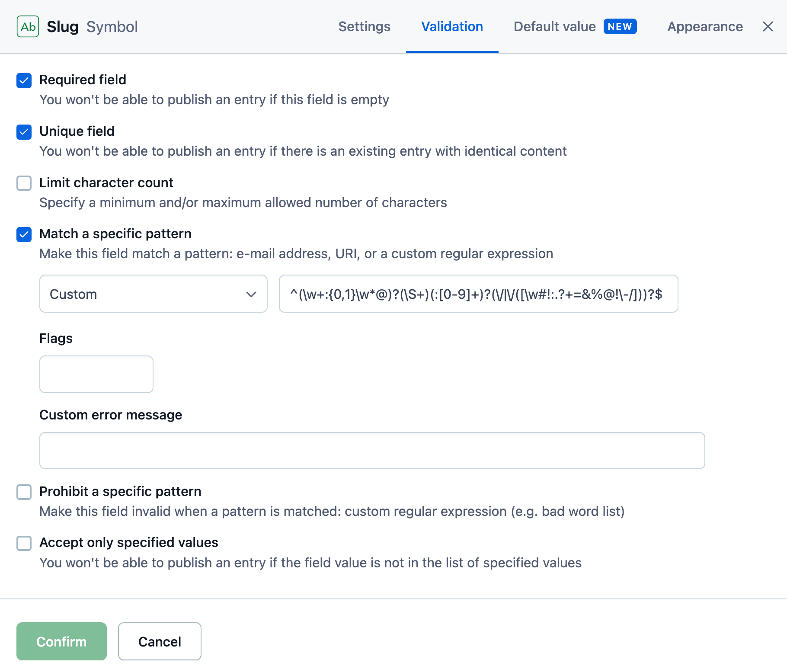The image size is (787, 672).
Task: Check the Accept only specified values option
Action: coord(24,543)
